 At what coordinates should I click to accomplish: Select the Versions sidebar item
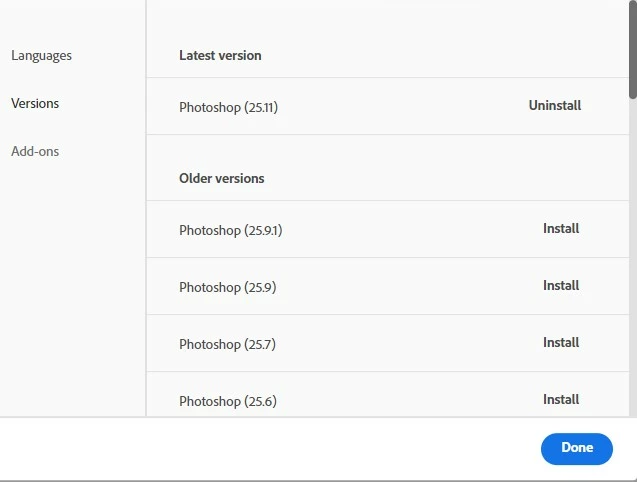coord(35,104)
